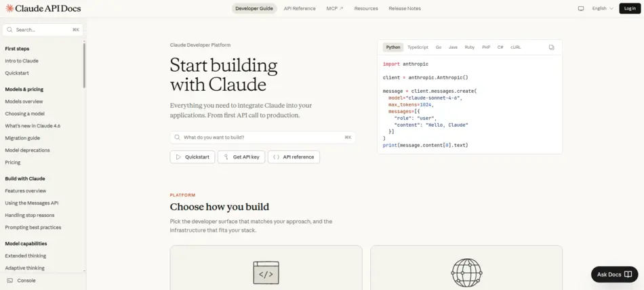Open the Resources menu item
Screen dimensions: 644x290
click(x=366, y=8)
